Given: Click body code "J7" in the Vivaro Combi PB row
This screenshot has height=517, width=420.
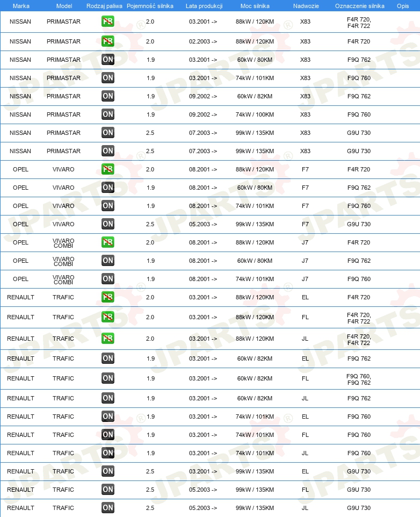Looking at the screenshot, I should click(x=305, y=242).
